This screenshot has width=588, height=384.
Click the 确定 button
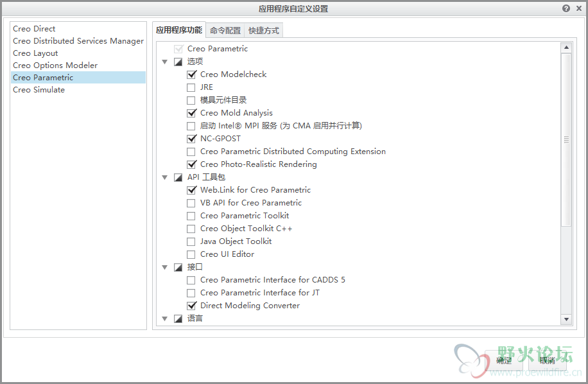tap(504, 361)
